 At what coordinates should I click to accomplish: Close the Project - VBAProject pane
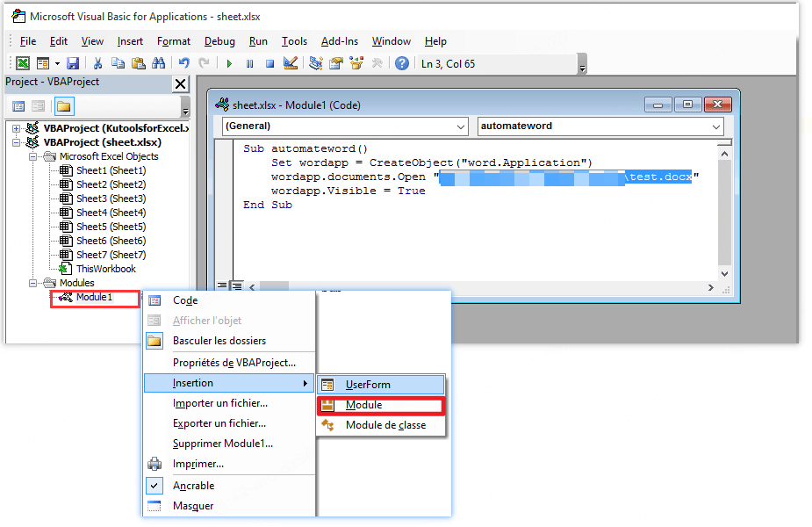click(x=180, y=84)
